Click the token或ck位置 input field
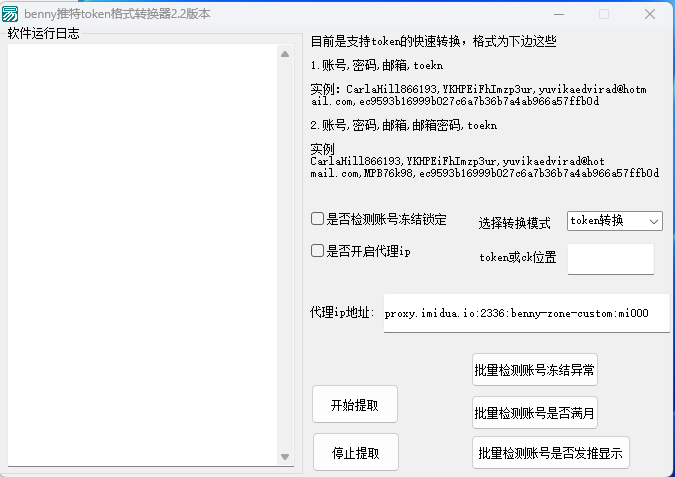Image resolution: width=675 pixels, height=477 pixels. 610,259
